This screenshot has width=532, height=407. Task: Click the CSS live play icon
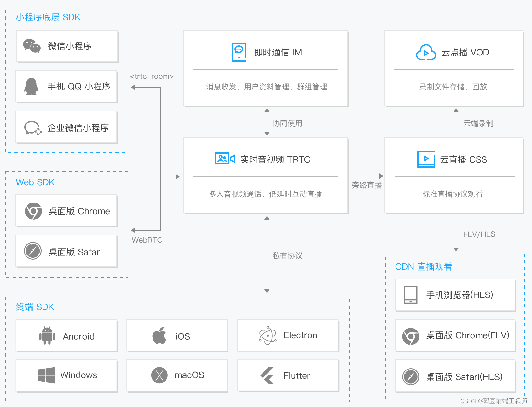pyautogui.click(x=426, y=159)
